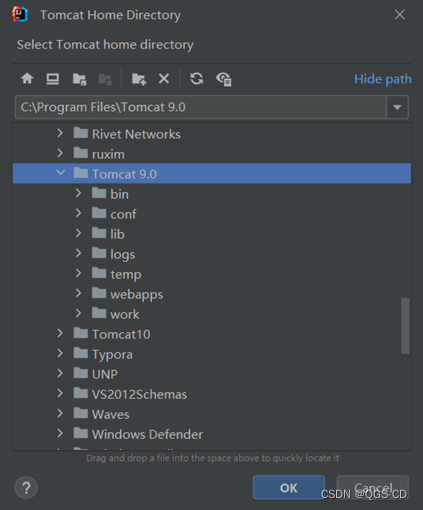Select the Tomcat10 folder

point(212,334)
